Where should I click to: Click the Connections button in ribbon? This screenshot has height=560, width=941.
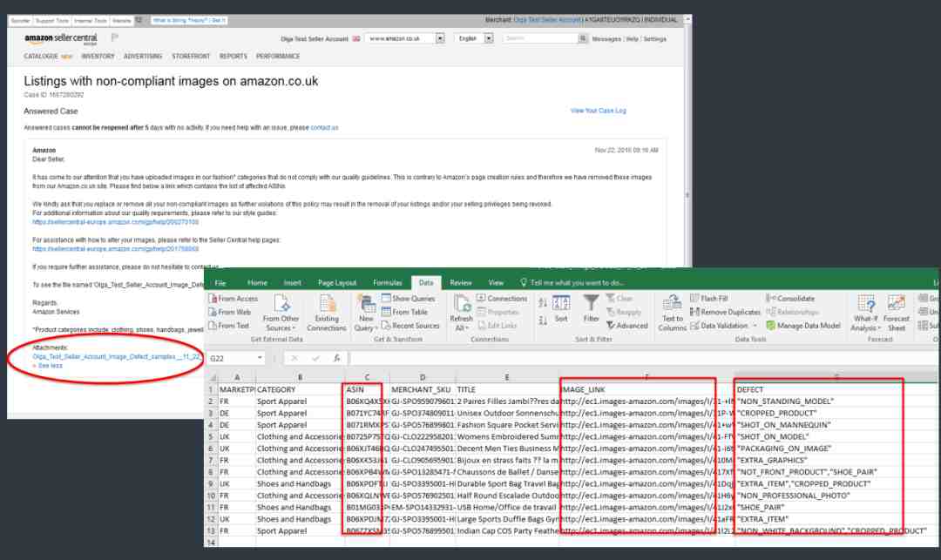[502, 299]
